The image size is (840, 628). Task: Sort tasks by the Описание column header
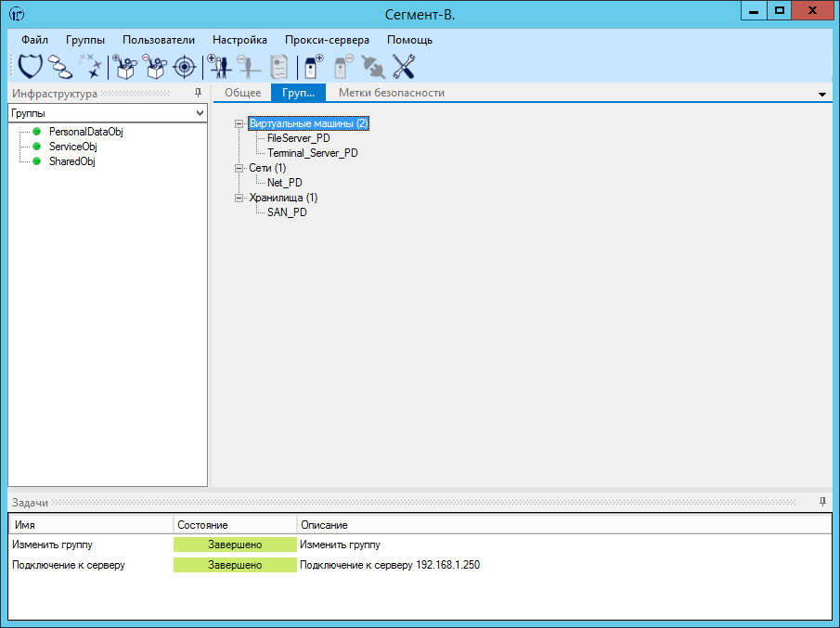(564, 525)
